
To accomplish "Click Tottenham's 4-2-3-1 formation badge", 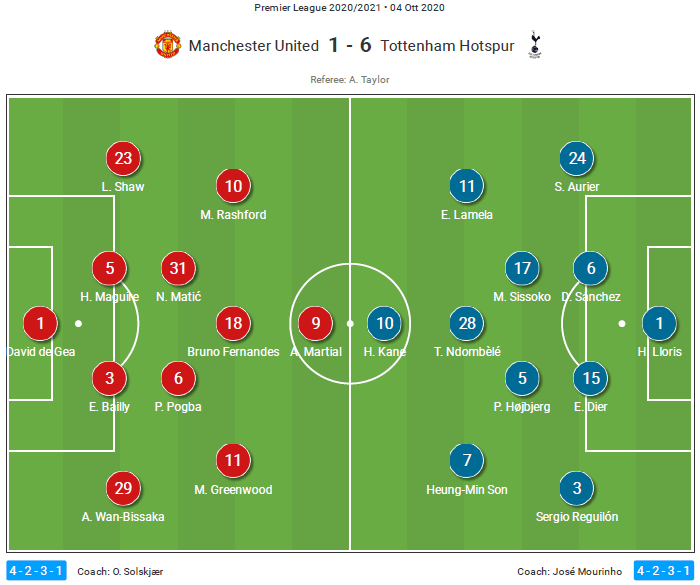I will tap(664, 571).
